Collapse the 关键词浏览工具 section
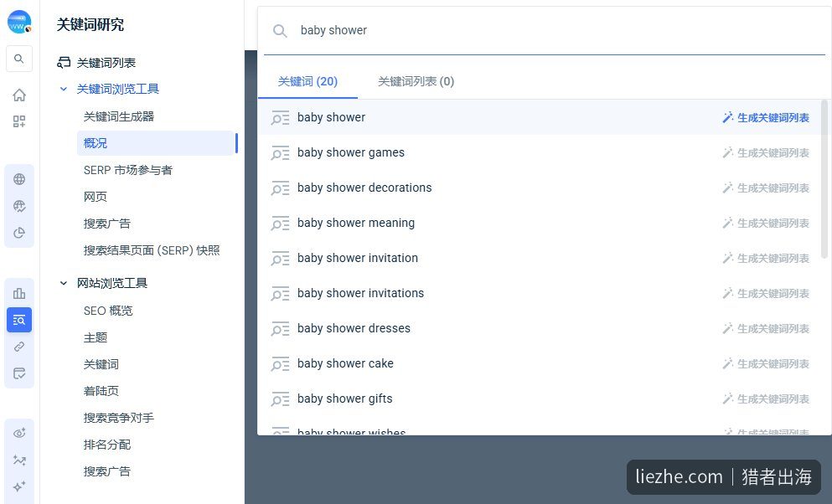The width and height of the screenshot is (832, 504). tap(63, 89)
